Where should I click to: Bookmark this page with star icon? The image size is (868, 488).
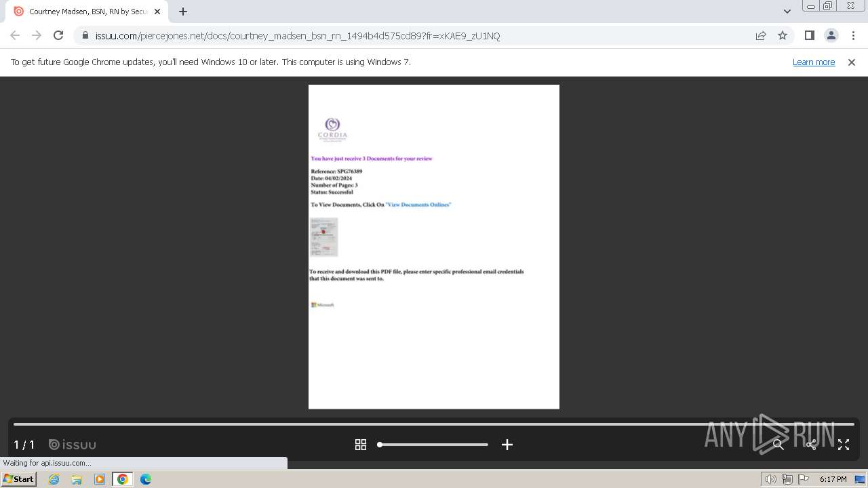(783, 36)
